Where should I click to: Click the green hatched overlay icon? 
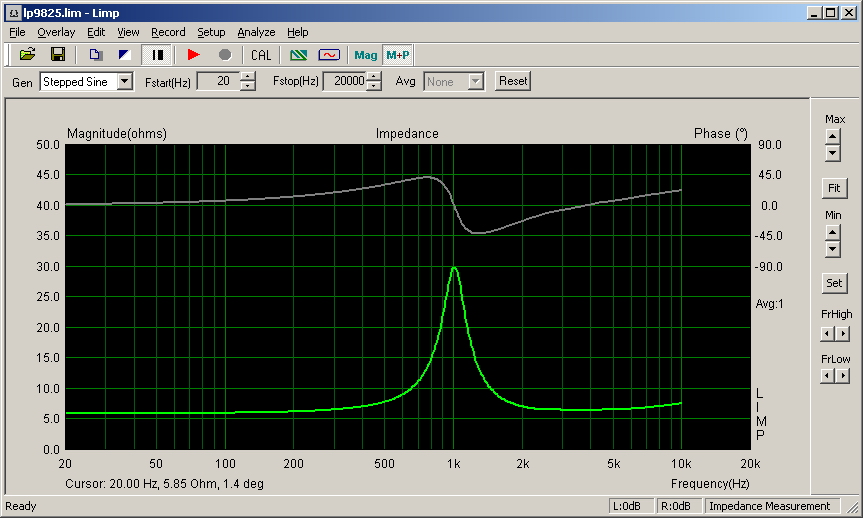click(x=298, y=55)
